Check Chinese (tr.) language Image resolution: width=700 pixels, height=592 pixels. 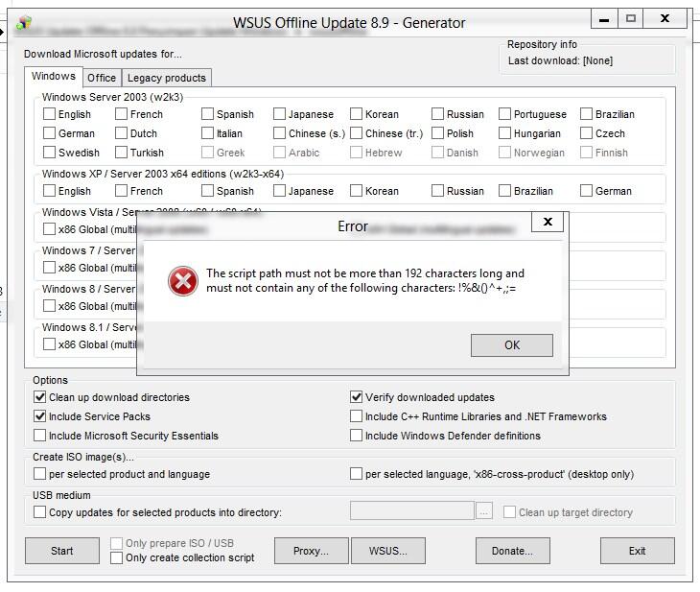pyautogui.click(x=356, y=133)
